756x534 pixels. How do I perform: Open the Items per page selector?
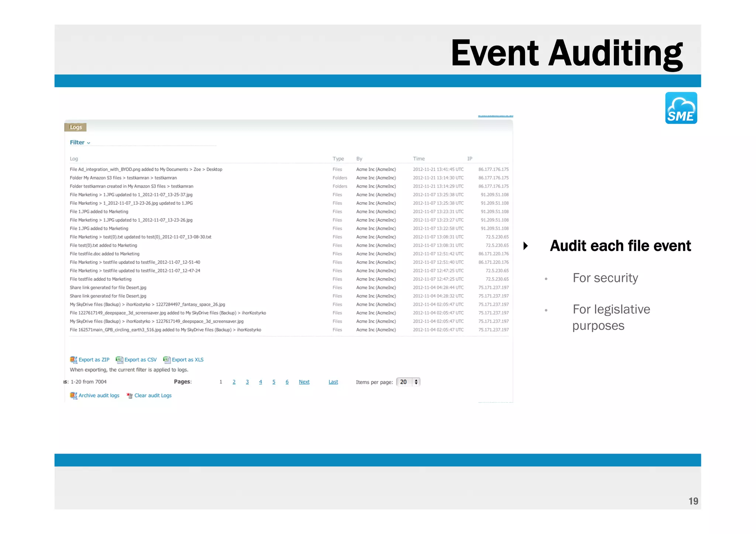[408, 382]
